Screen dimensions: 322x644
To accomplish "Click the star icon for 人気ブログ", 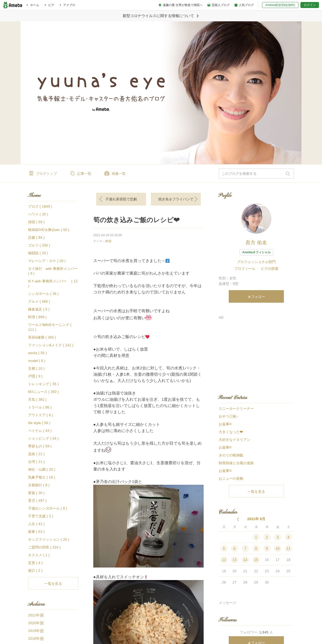I will pos(236,5).
